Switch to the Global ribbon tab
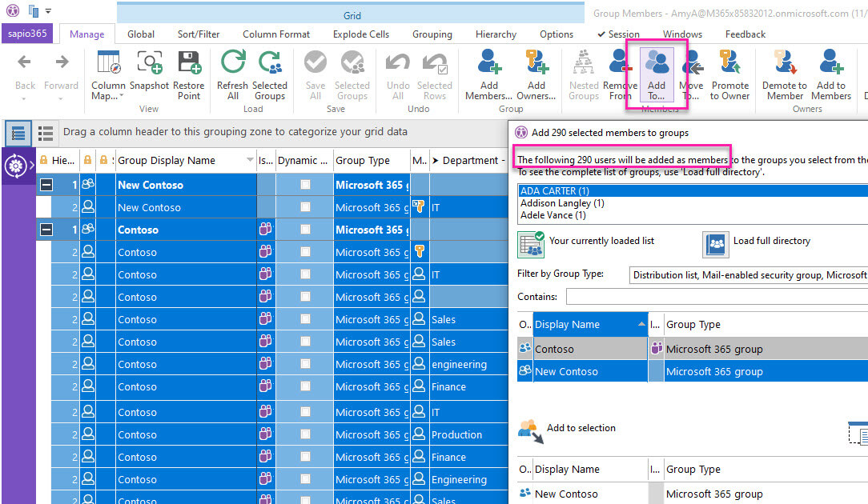 tap(141, 34)
